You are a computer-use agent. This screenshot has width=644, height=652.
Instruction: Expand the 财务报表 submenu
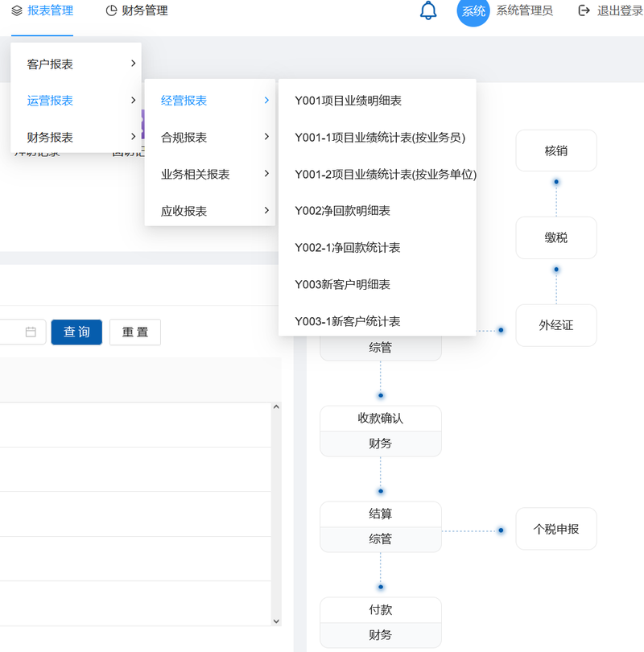[x=76, y=137]
